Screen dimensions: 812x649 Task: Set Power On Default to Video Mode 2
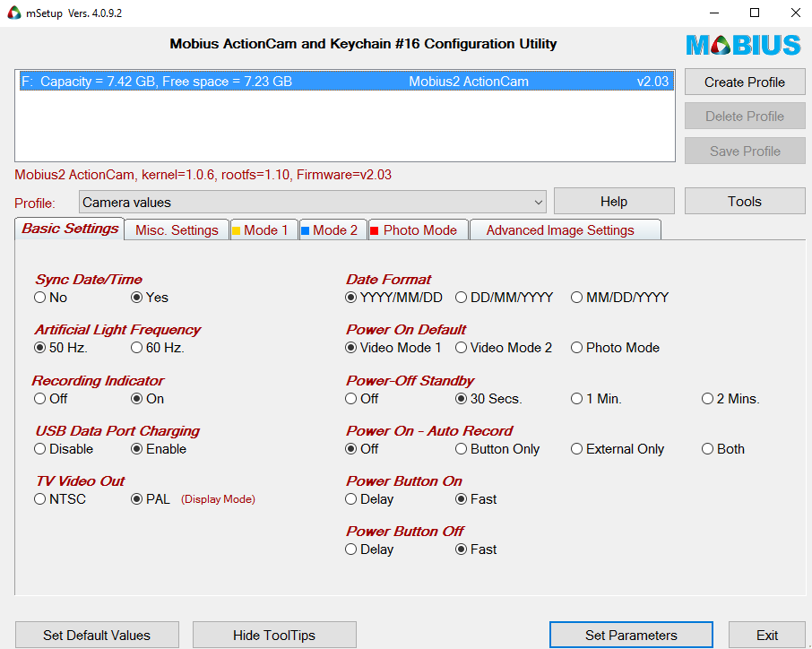click(504, 348)
